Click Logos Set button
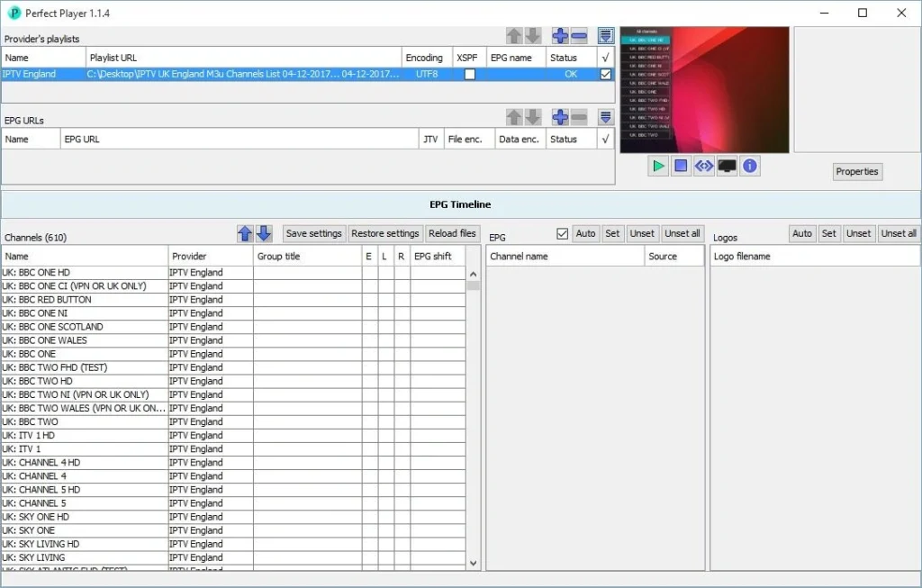922x588 pixels. click(x=828, y=233)
